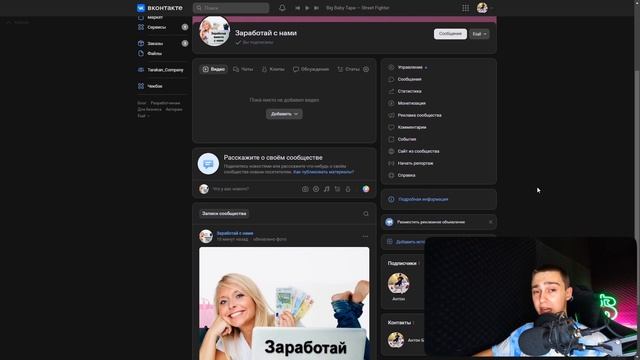Open the Подписчики section heading
The height and width of the screenshot is (360, 640).
[x=402, y=264]
